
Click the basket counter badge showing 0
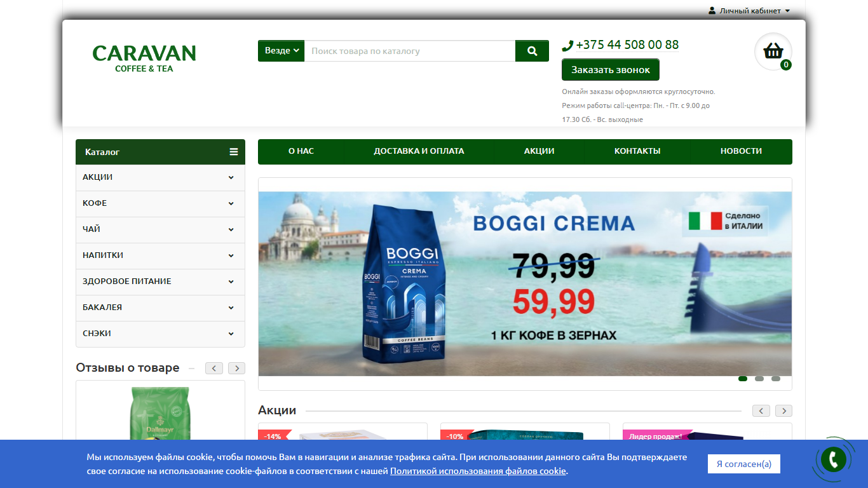786,64
